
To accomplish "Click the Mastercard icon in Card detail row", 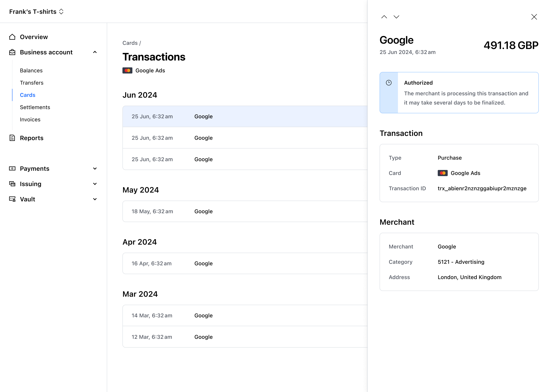I will click(443, 173).
